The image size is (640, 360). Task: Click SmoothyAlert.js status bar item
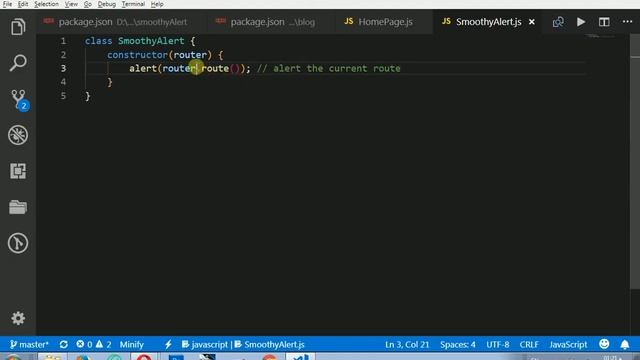269,344
